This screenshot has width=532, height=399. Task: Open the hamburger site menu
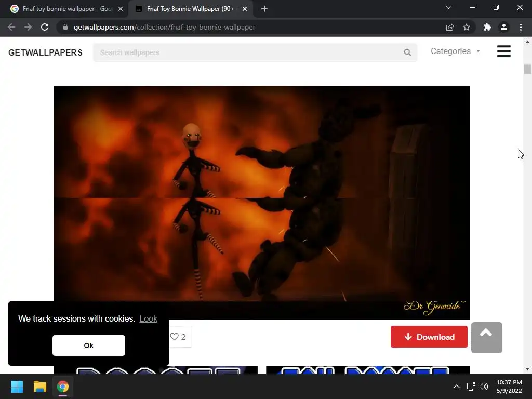coord(504,51)
